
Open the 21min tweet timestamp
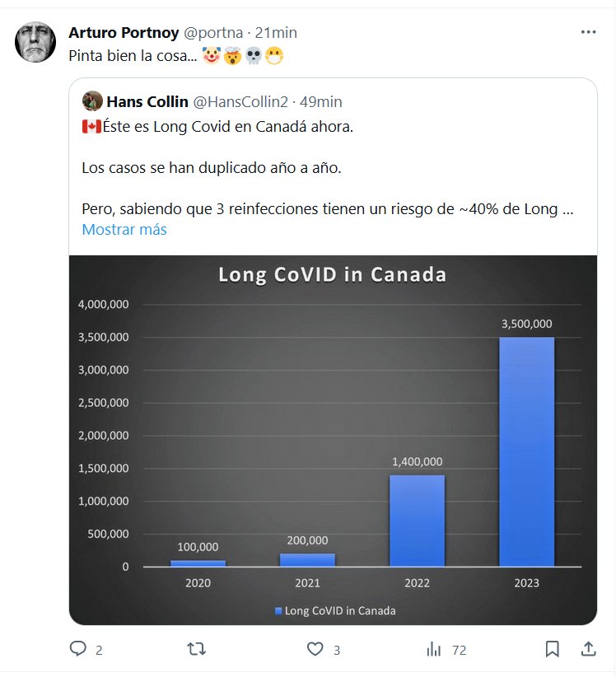277,33
